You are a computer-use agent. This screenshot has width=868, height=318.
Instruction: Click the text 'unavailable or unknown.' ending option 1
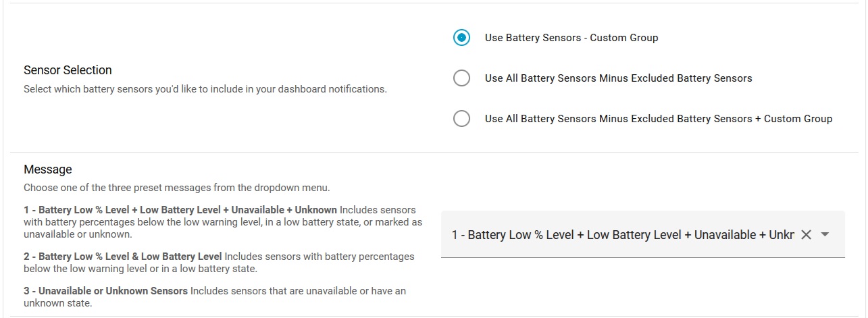coord(78,235)
